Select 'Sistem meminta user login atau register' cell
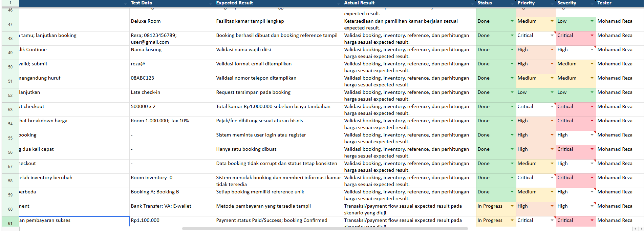644x231 pixels. click(279, 138)
